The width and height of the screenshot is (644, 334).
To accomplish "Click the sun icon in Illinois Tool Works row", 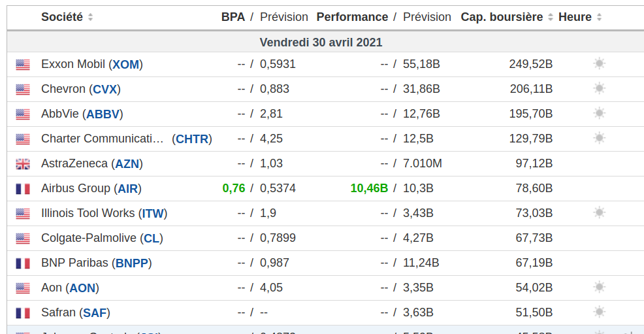I will coord(599,212).
